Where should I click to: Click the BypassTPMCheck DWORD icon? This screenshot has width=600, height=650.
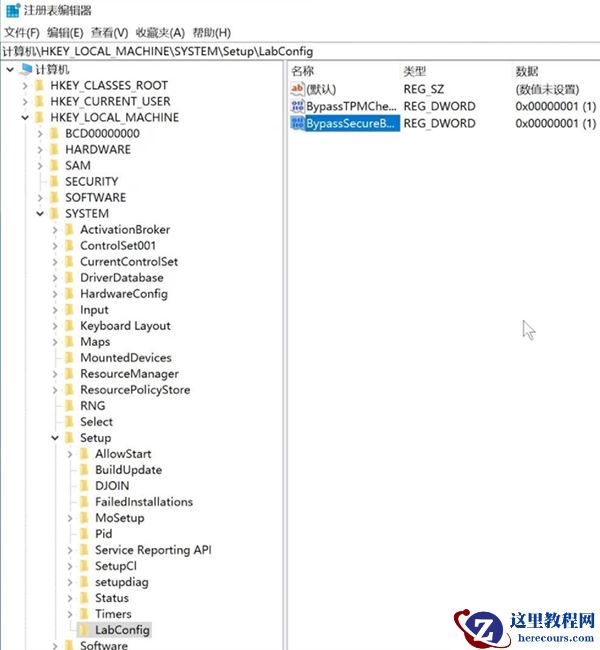(297, 107)
